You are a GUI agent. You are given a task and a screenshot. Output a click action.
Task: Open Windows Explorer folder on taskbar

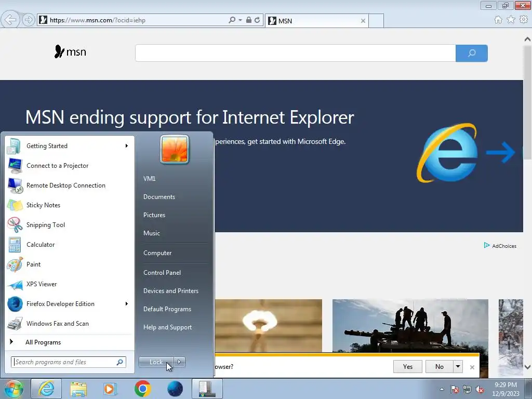tap(78, 389)
